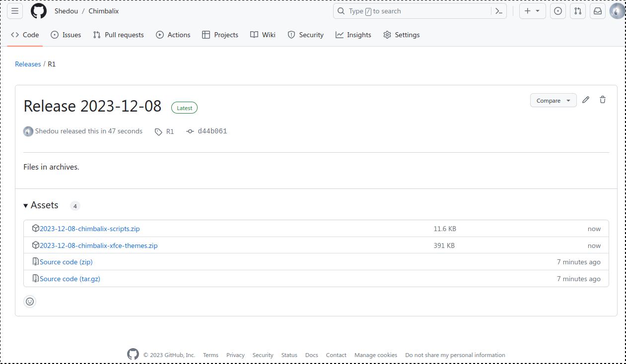Focus the 'Type / to search' field
The height and width of the screenshot is (364, 626).
[x=419, y=11]
